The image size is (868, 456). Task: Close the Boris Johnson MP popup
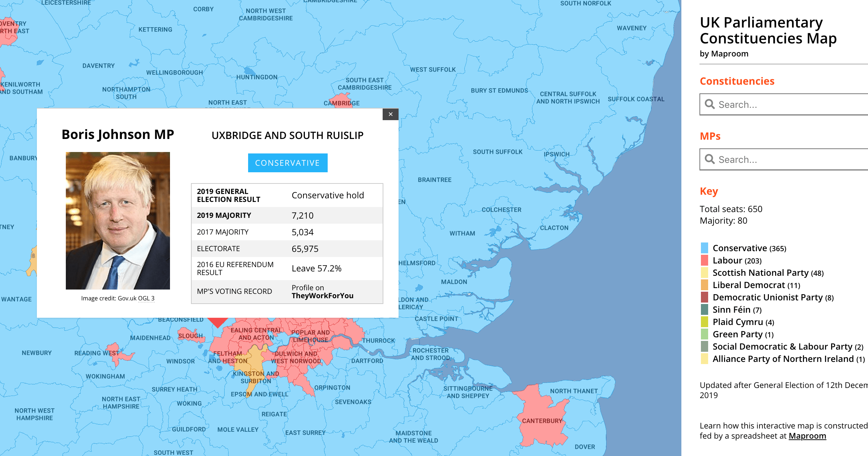390,114
